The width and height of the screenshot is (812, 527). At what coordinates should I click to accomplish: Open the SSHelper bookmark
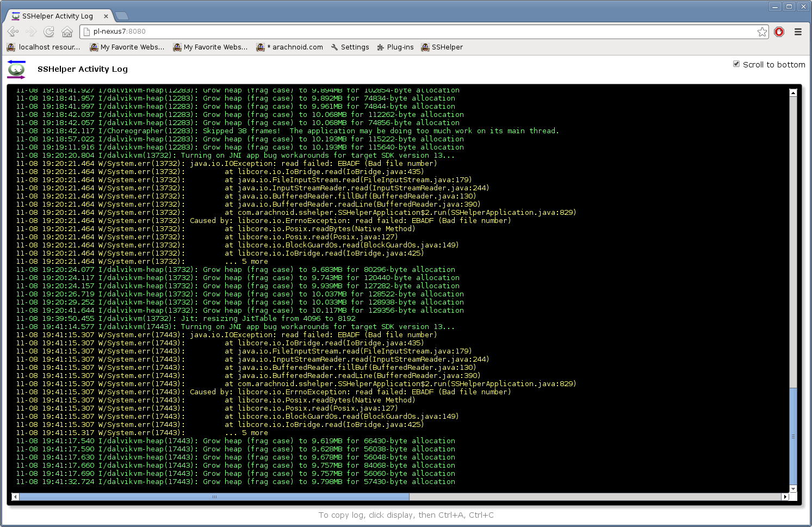point(442,47)
